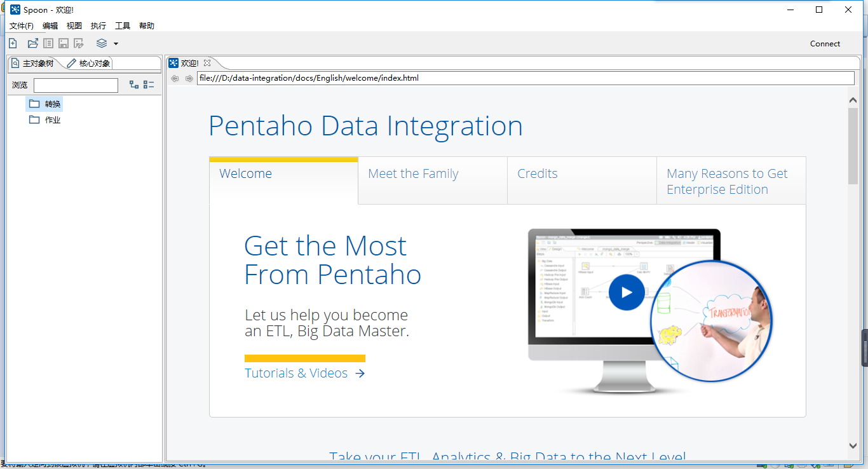Open the 编辑 menu

[x=50, y=26]
